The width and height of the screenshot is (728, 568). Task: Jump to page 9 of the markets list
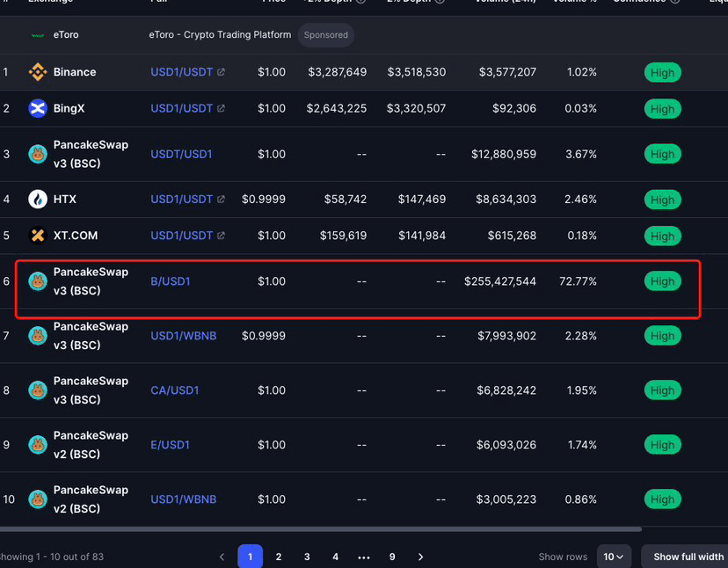point(392,557)
